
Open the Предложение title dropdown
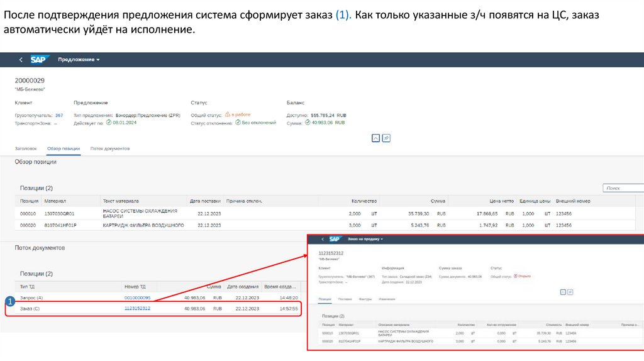pos(79,60)
